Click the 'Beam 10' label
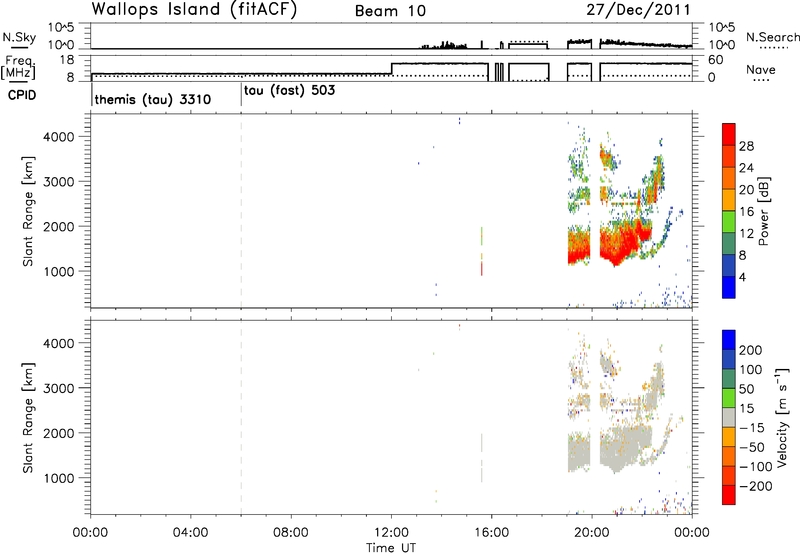 coord(390,11)
